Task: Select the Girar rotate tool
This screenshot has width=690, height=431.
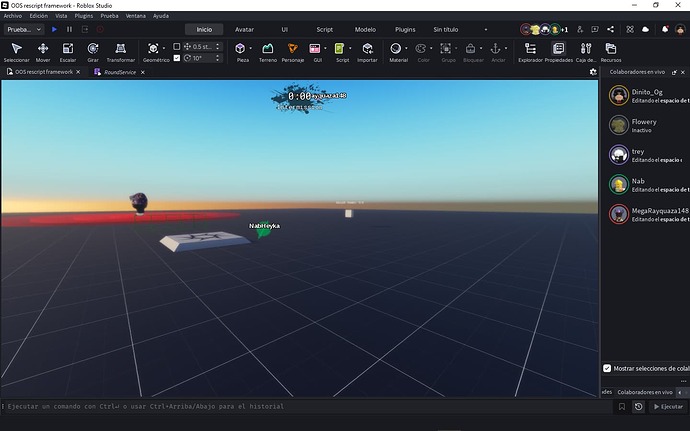Action: coord(93,52)
